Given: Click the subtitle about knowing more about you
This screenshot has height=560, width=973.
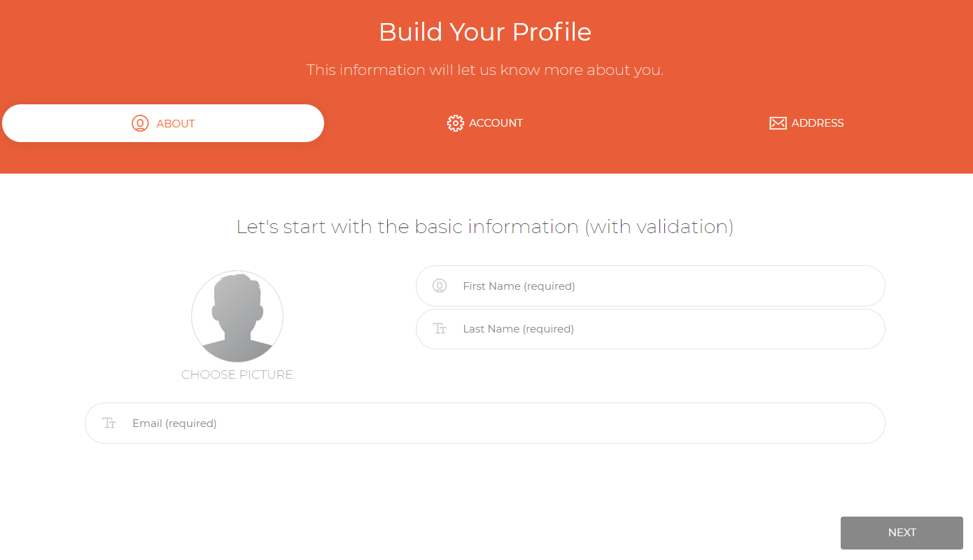Looking at the screenshot, I should (485, 70).
